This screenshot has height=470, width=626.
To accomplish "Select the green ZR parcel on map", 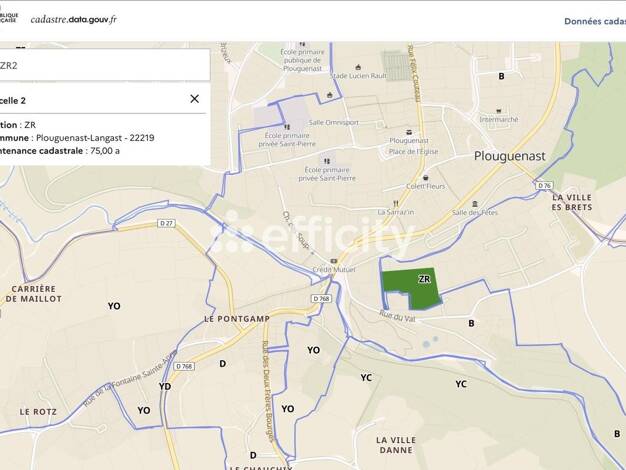I will 410,287.
